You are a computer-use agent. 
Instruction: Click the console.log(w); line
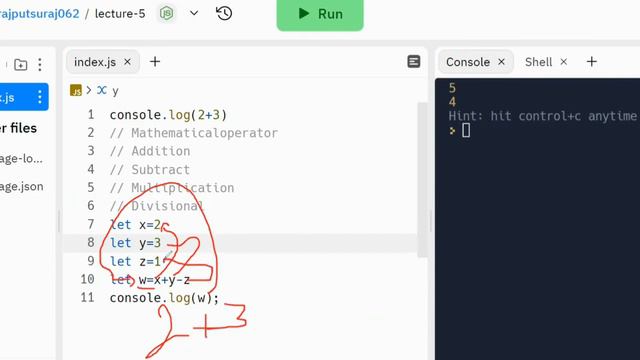pos(164,298)
